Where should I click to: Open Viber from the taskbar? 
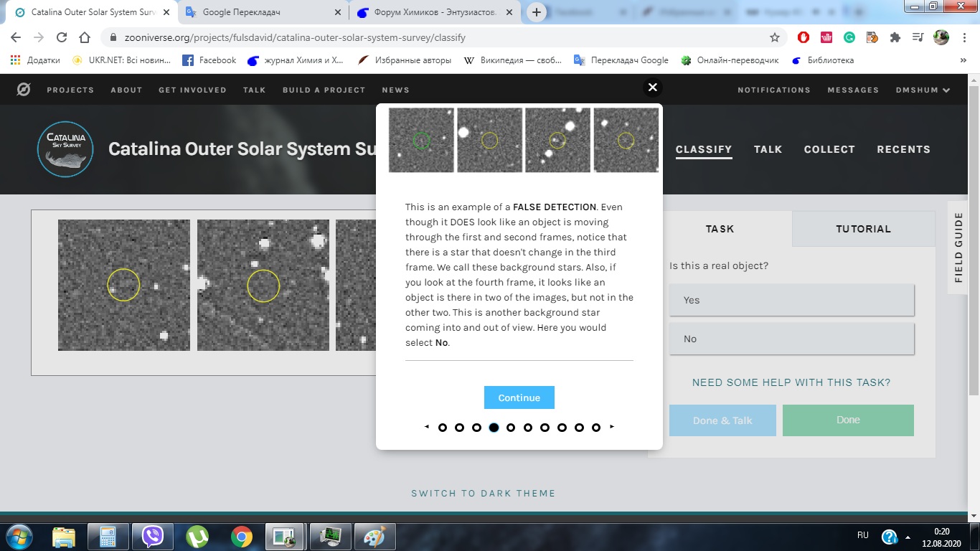click(152, 536)
